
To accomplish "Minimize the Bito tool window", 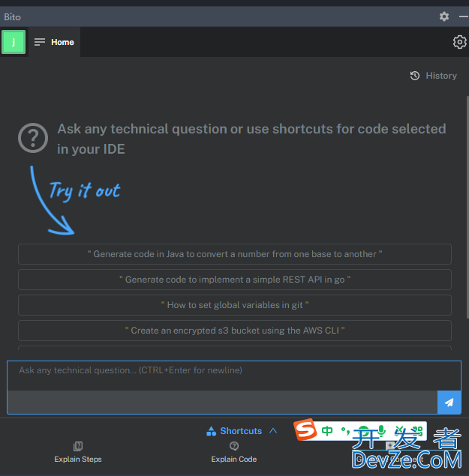I will [464, 16].
